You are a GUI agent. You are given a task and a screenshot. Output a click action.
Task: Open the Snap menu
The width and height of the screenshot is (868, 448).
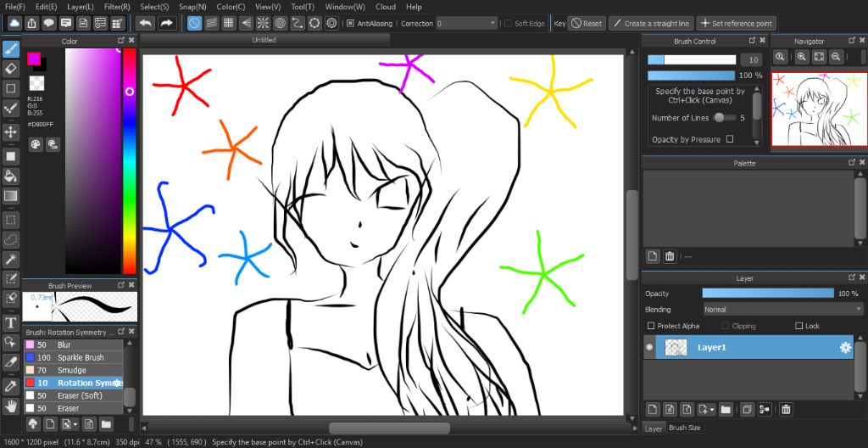[x=192, y=7]
